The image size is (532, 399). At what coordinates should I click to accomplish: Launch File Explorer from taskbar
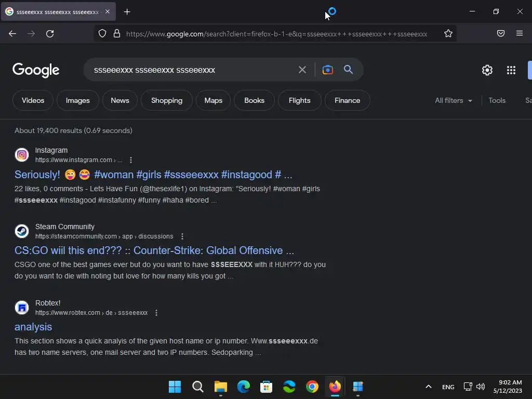[220, 387]
